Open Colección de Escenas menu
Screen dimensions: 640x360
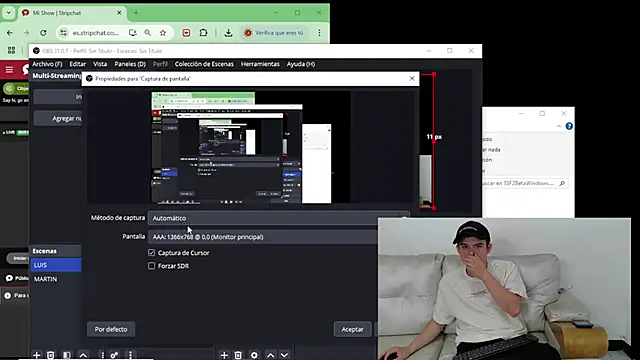pos(204,64)
